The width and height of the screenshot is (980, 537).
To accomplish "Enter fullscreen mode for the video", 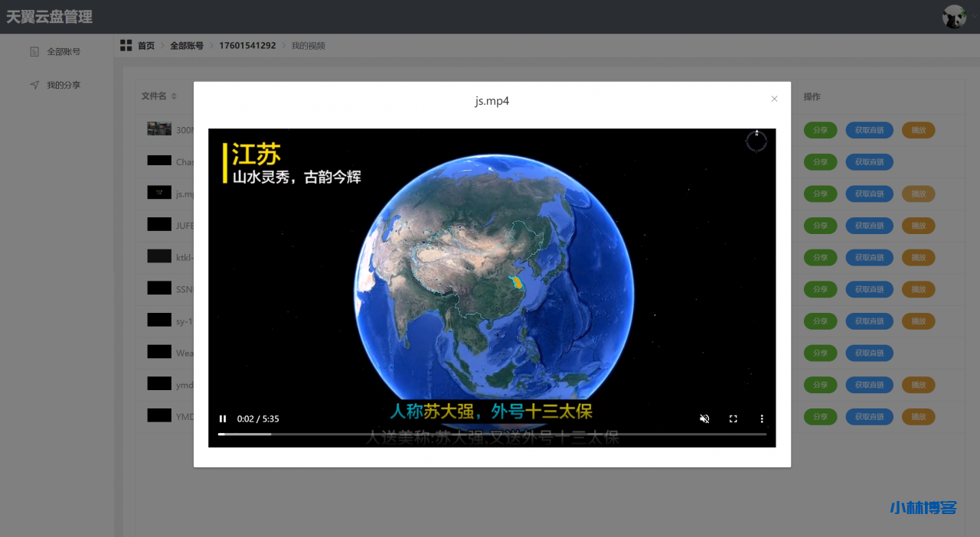I will pos(733,419).
